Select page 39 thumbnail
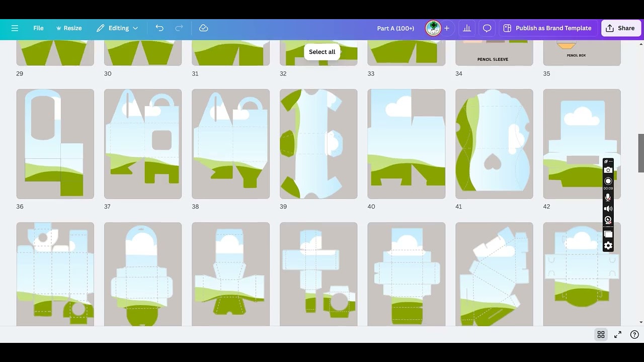The height and width of the screenshot is (362, 644). tap(318, 144)
